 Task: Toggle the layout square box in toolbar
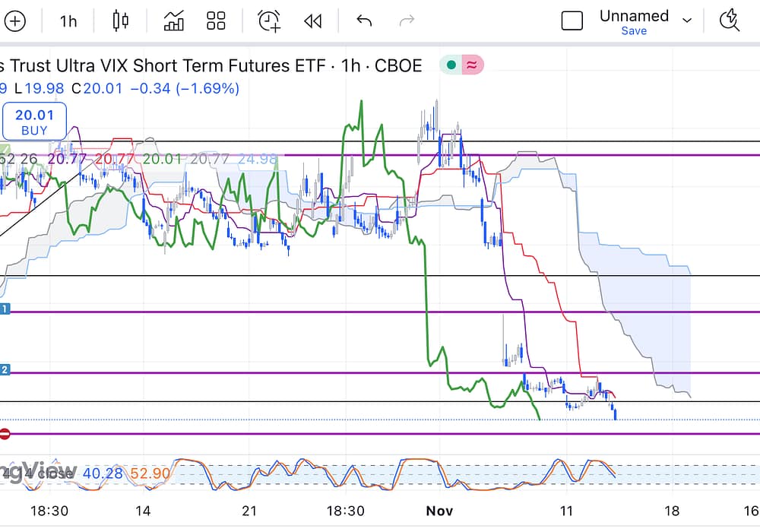click(x=572, y=21)
